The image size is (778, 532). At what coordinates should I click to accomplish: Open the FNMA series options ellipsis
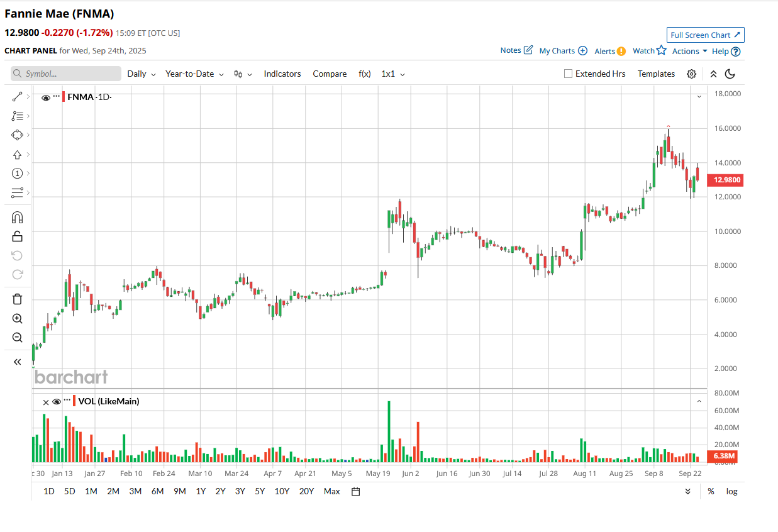(57, 96)
